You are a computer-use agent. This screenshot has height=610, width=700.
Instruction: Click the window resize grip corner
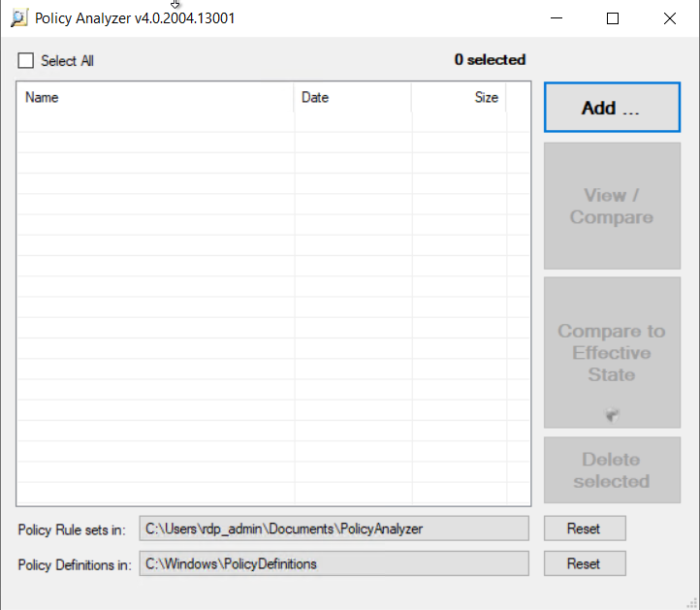point(692,603)
